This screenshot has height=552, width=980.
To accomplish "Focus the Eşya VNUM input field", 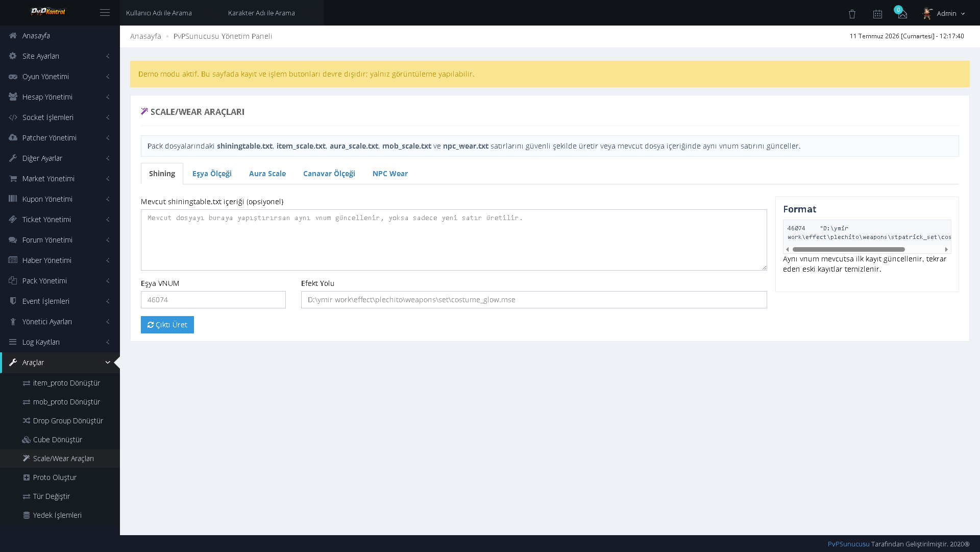I will (213, 300).
